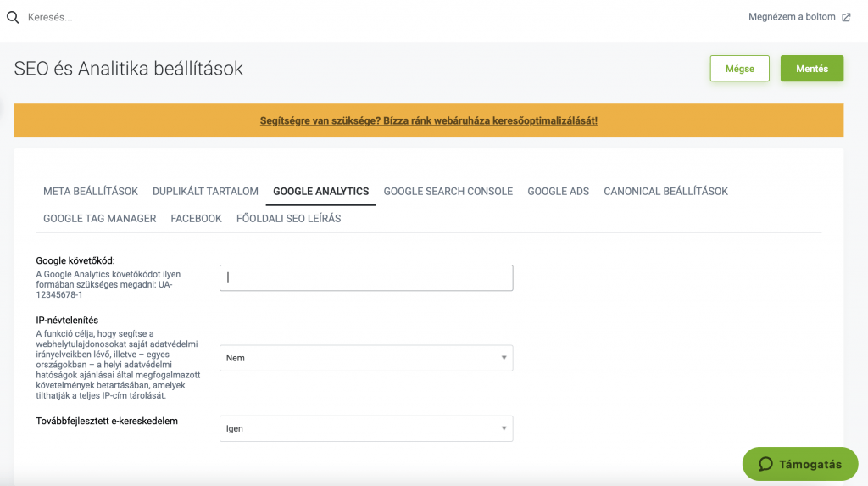Image resolution: width=868 pixels, height=486 pixels.
Task: Open the Támogatás support chat button
Action: tap(800, 464)
